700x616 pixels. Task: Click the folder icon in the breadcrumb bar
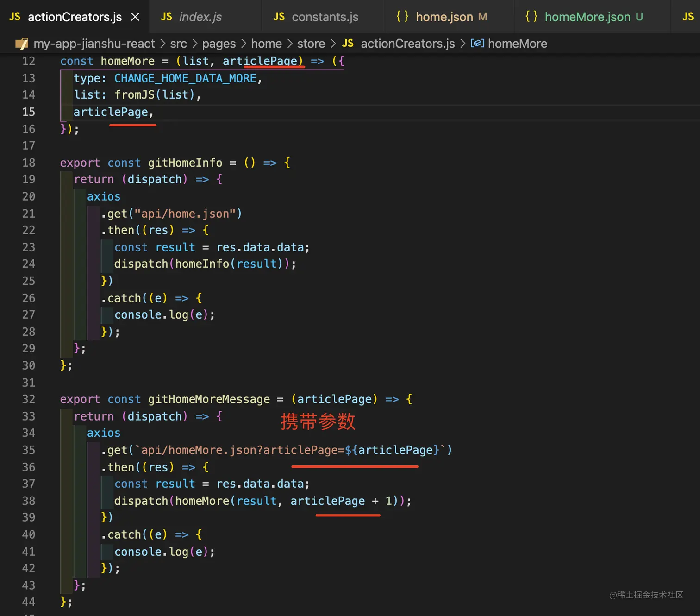(x=22, y=44)
